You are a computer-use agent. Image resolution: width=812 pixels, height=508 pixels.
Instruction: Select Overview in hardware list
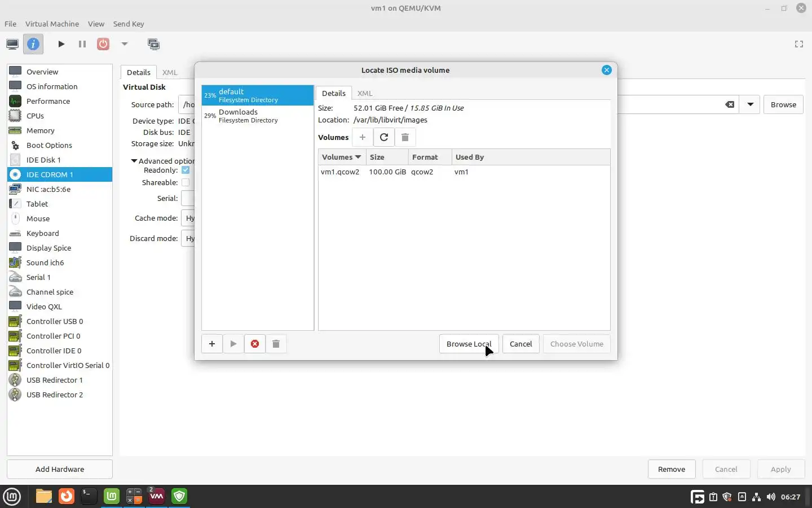click(x=60, y=72)
